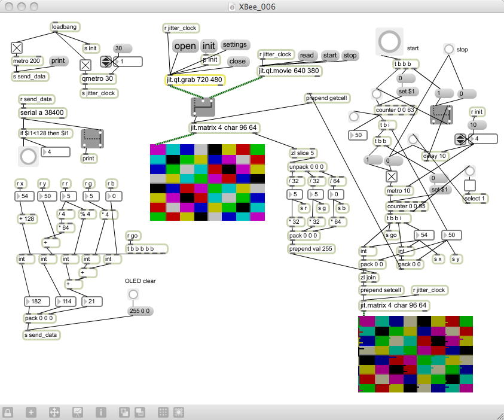Image resolution: width=504 pixels, height=420 pixels.
Task: Toggle the empty checkbox above select 1
Action: [x=469, y=185]
